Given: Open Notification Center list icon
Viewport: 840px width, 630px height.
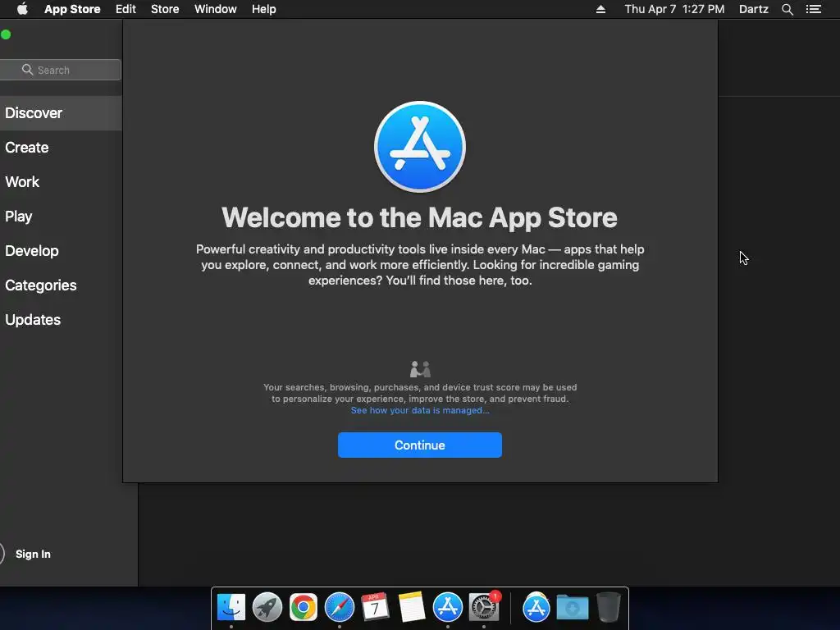Looking at the screenshot, I should [814, 9].
